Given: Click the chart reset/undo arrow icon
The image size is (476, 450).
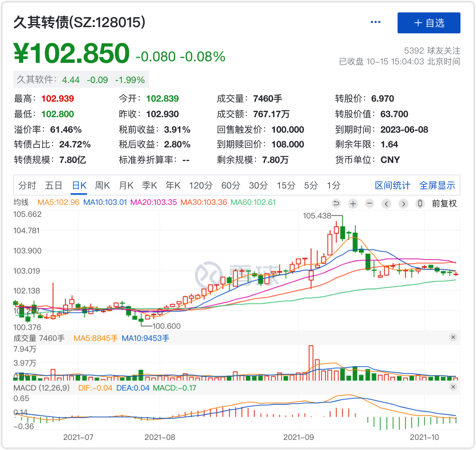Looking at the screenshot, I should point(336,204).
